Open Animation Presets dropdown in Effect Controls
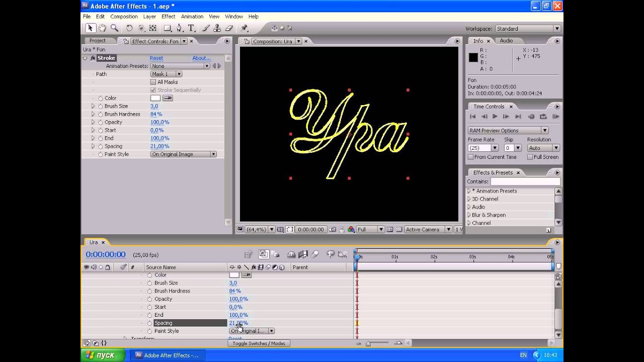644x362 pixels. pos(180,66)
